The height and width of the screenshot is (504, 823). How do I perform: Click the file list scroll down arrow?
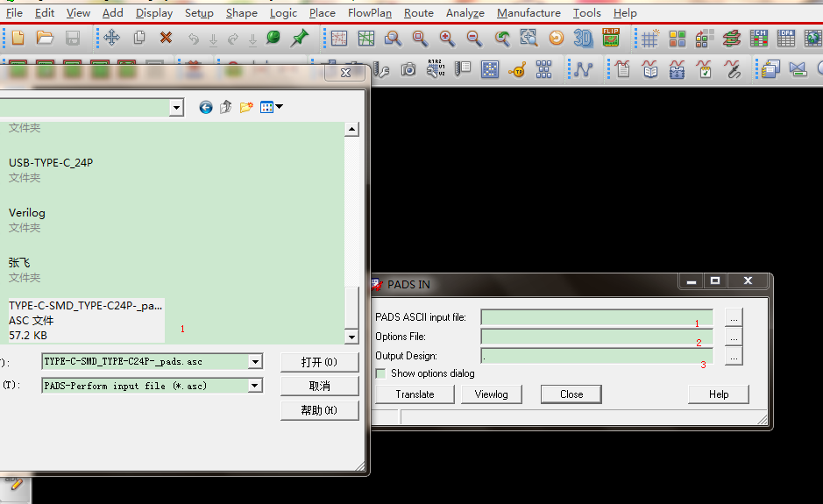pos(351,337)
